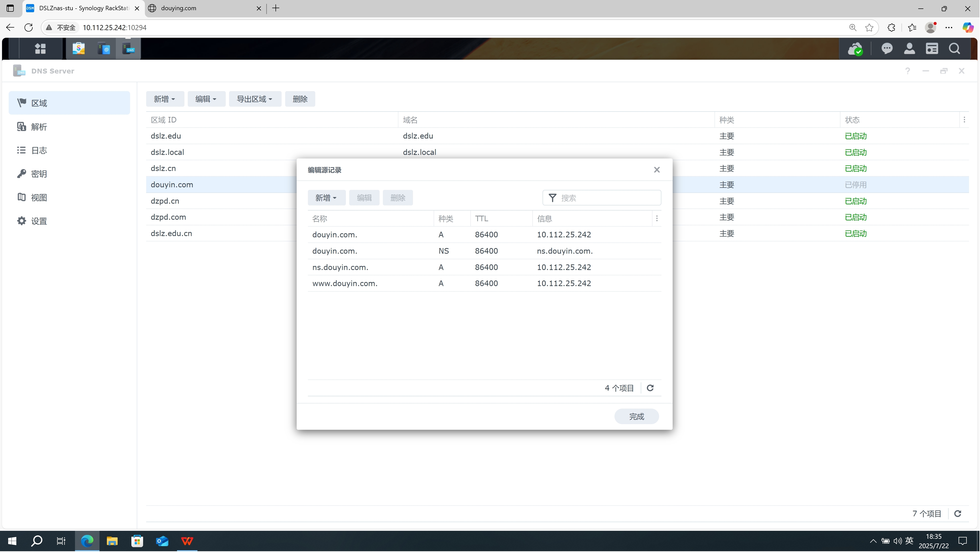Expand the 新增 dropdown in dialog
The height and width of the screenshot is (552, 980).
click(326, 198)
